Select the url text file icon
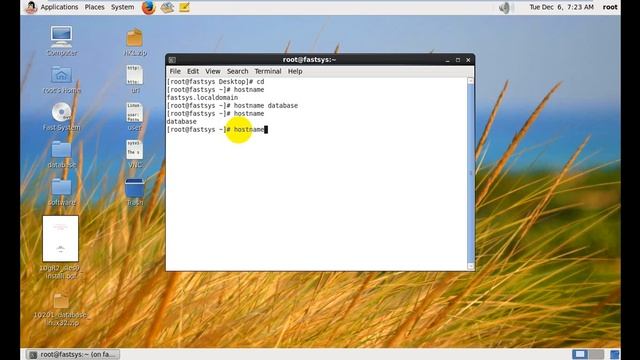 click(135, 75)
